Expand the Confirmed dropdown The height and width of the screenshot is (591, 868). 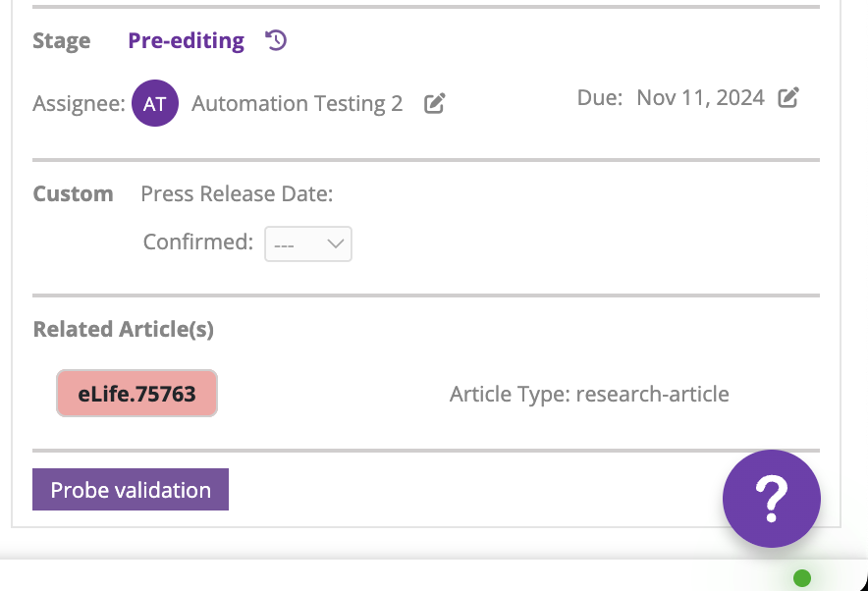pyautogui.click(x=308, y=244)
